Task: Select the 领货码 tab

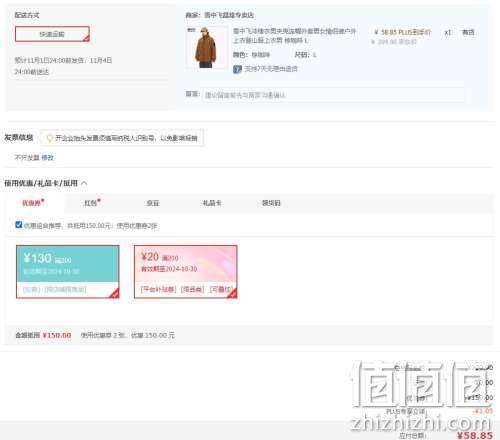Action: click(x=271, y=203)
